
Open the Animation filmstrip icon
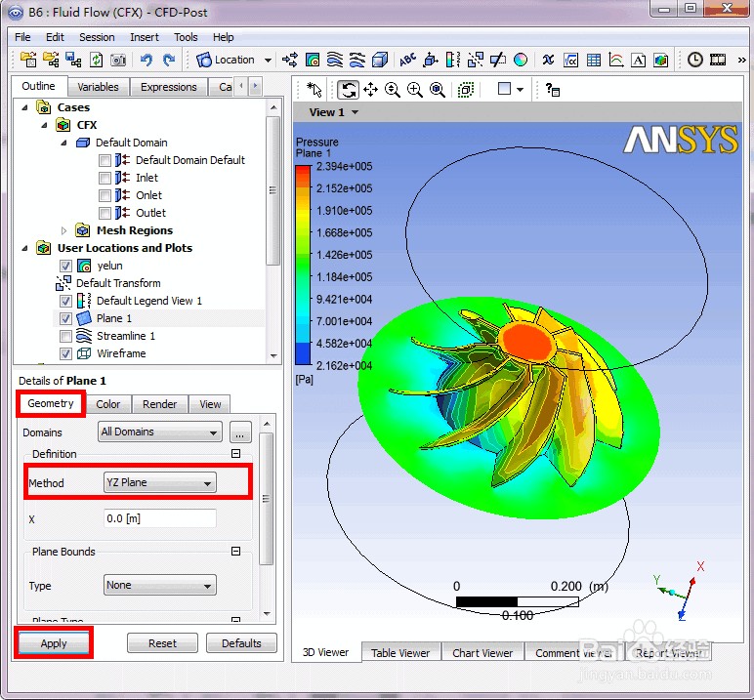(718, 60)
